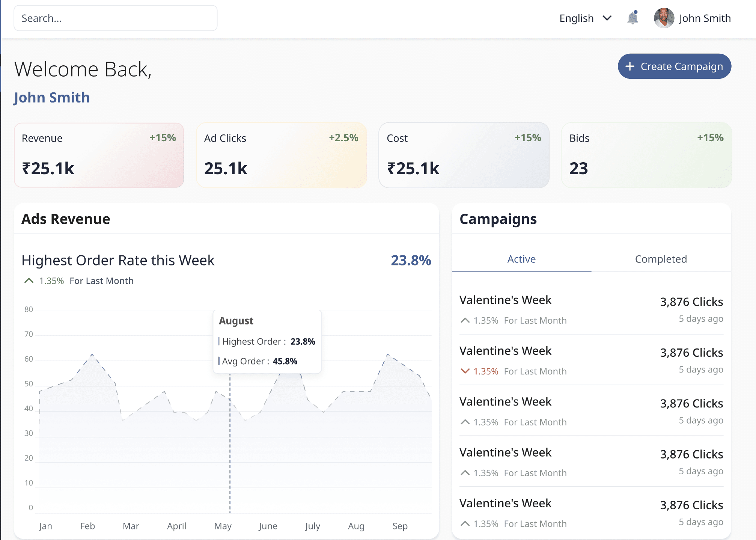Click into the Search field

[x=115, y=18]
